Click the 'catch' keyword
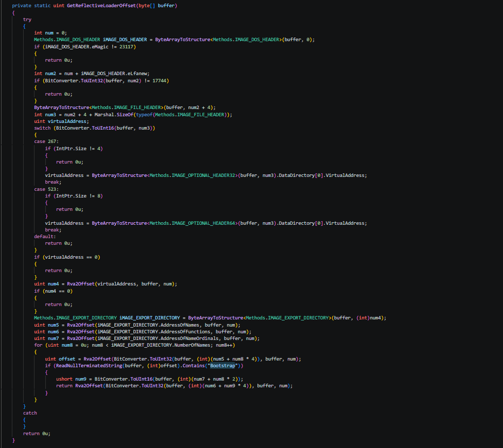The image size is (503, 448). (30, 414)
